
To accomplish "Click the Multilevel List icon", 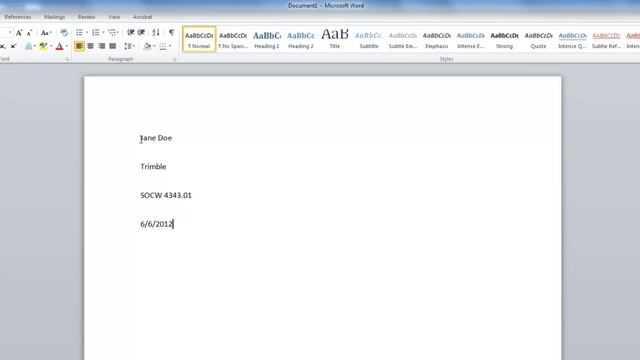I will click(x=112, y=32).
